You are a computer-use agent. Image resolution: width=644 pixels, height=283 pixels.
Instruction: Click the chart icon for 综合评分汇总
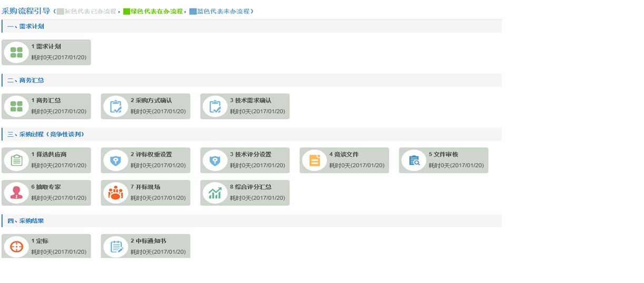coord(215,193)
